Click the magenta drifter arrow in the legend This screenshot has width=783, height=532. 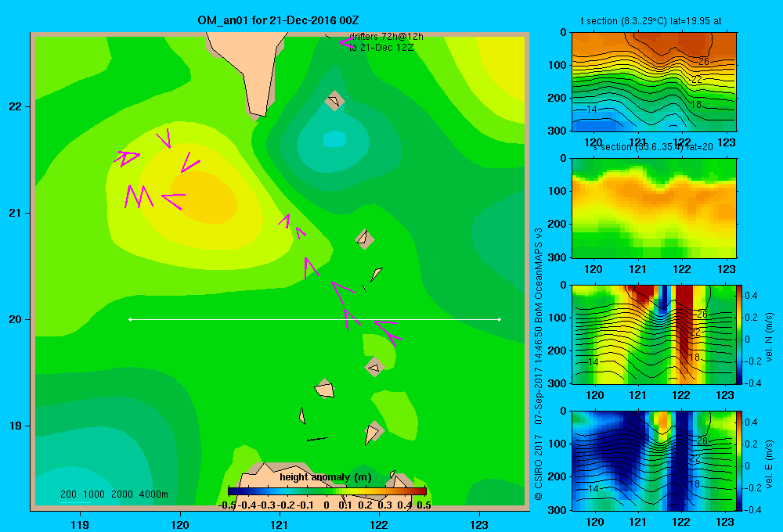[x=347, y=42]
